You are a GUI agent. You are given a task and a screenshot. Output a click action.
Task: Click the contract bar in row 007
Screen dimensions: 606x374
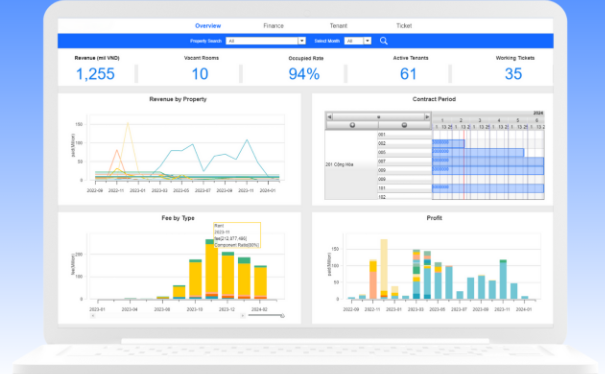click(x=488, y=162)
